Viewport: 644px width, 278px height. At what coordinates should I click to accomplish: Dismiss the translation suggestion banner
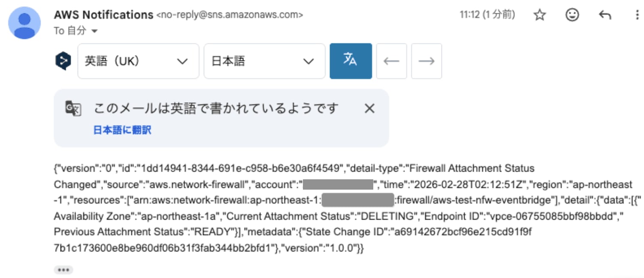point(369,108)
